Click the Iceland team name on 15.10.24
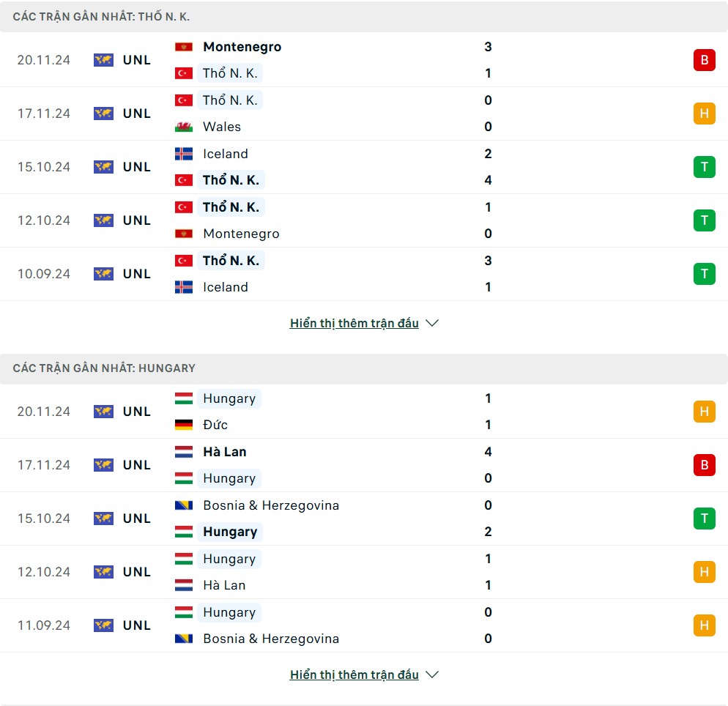Image resolution: width=728 pixels, height=706 pixels. (x=225, y=154)
